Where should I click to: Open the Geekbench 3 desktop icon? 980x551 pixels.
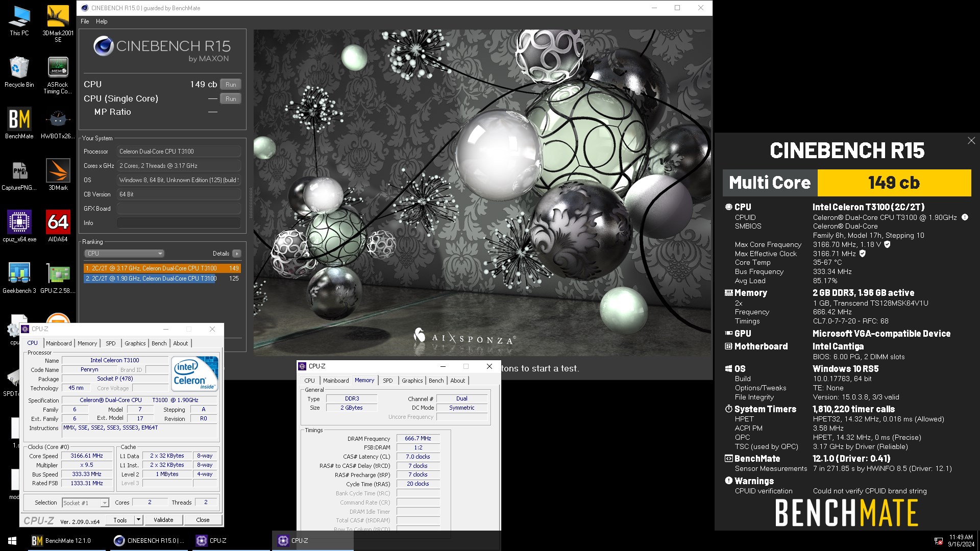[x=19, y=278]
